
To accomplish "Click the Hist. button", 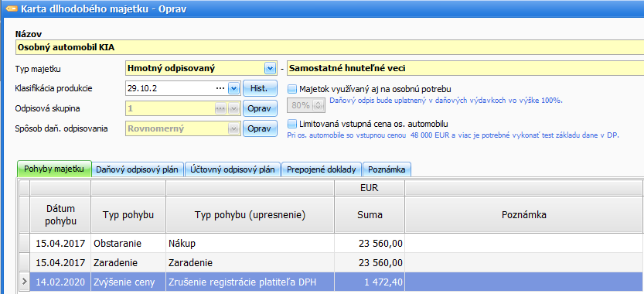I will [x=260, y=88].
